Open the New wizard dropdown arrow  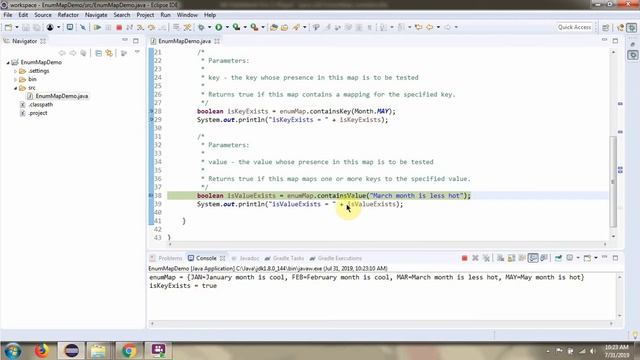pyautogui.click(x=17, y=27)
